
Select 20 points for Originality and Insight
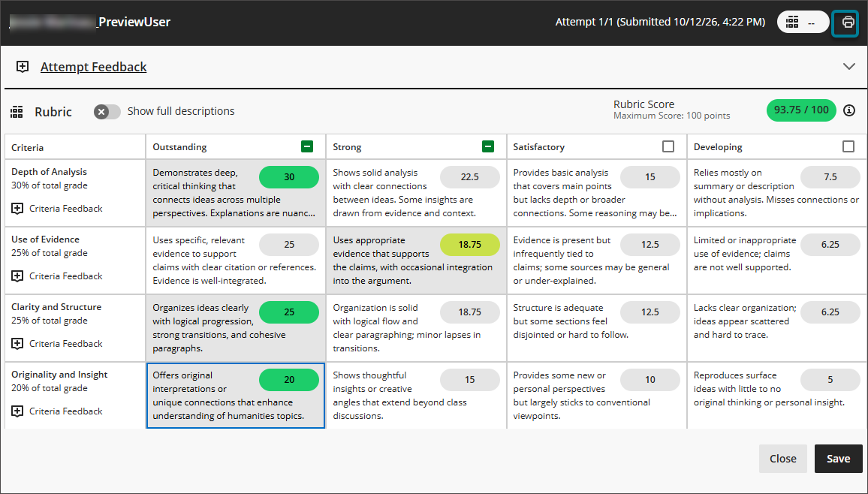click(289, 379)
